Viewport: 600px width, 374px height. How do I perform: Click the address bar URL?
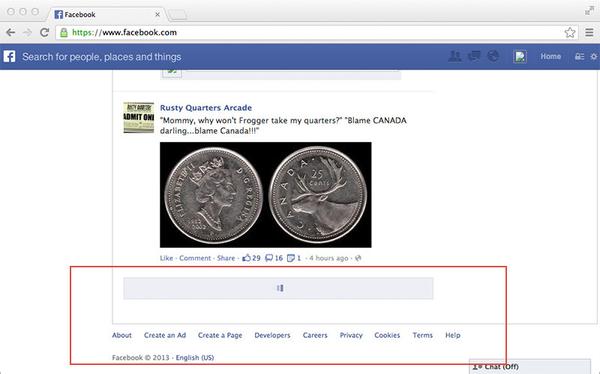pyautogui.click(x=125, y=33)
